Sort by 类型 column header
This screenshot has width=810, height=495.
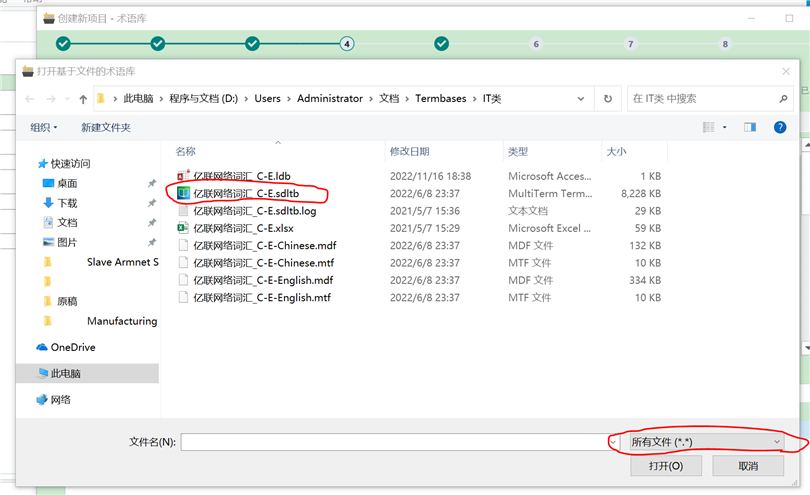(x=518, y=151)
